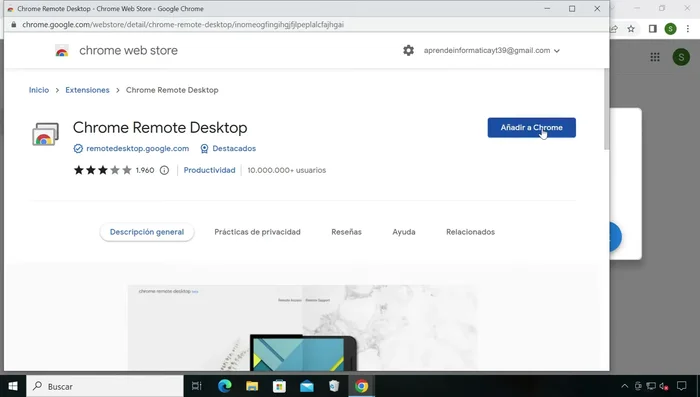Viewport: 700px width, 397px height.
Task: Click the address bar URL
Action: (183, 25)
